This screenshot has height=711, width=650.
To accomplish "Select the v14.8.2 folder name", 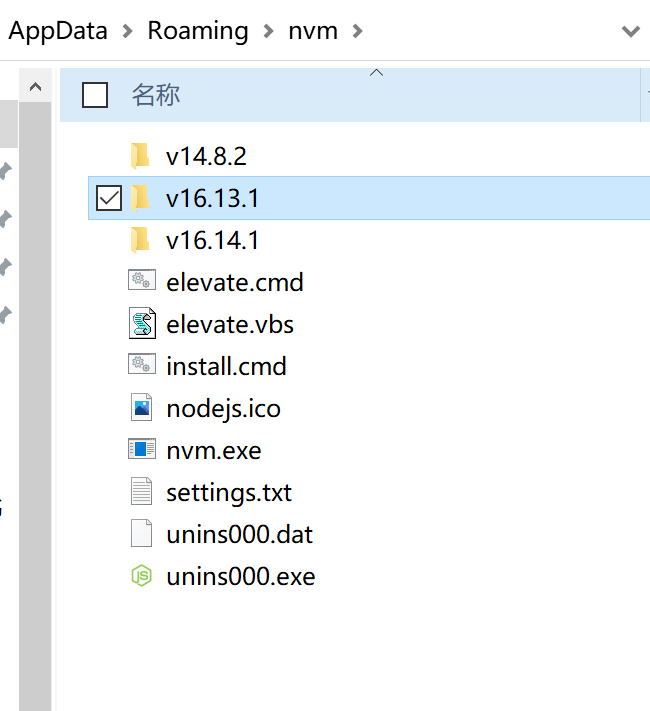I will tap(206, 156).
